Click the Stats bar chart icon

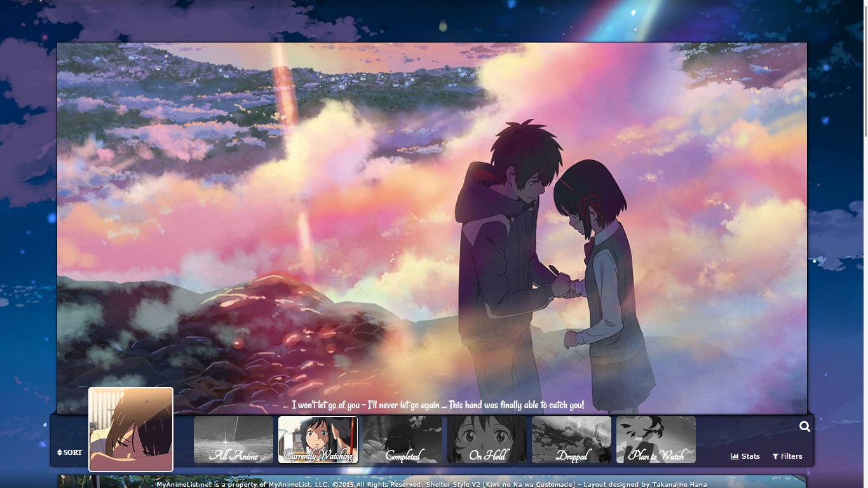tap(735, 456)
